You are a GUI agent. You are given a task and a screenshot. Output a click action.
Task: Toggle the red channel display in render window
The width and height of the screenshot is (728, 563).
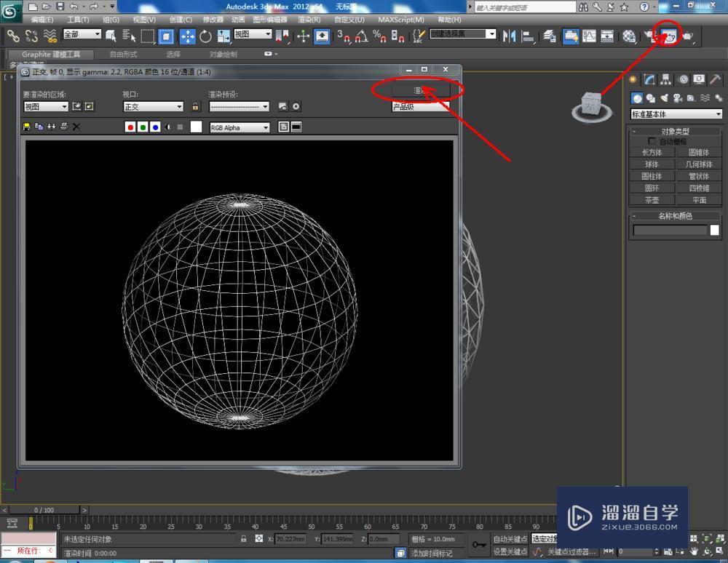pyautogui.click(x=130, y=127)
